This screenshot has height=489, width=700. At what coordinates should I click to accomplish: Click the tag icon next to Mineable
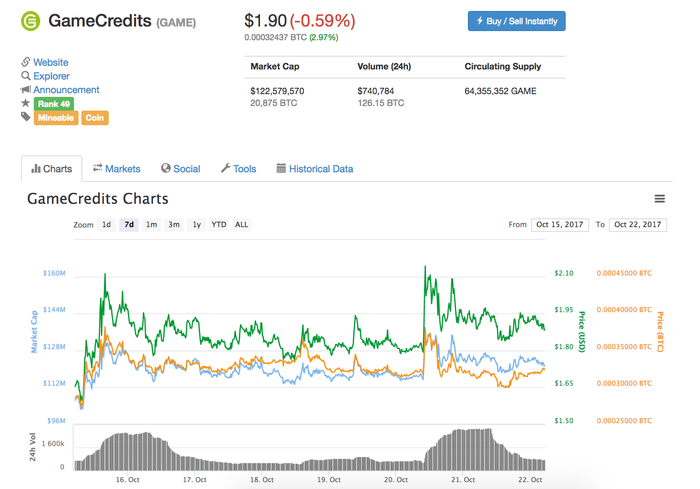click(25, 117)
